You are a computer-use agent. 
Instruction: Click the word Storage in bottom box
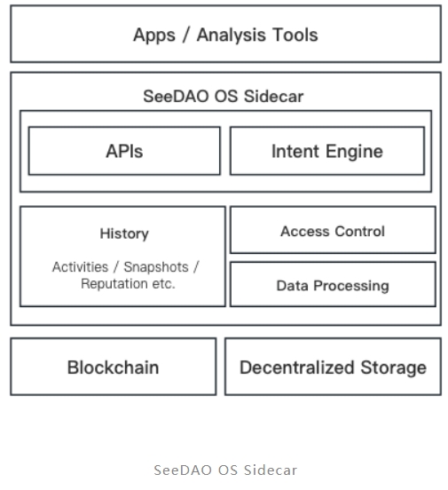click(393, 368)
